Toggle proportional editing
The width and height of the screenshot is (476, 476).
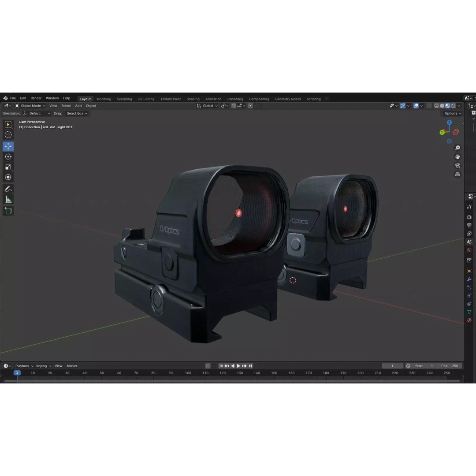(250, 106)
